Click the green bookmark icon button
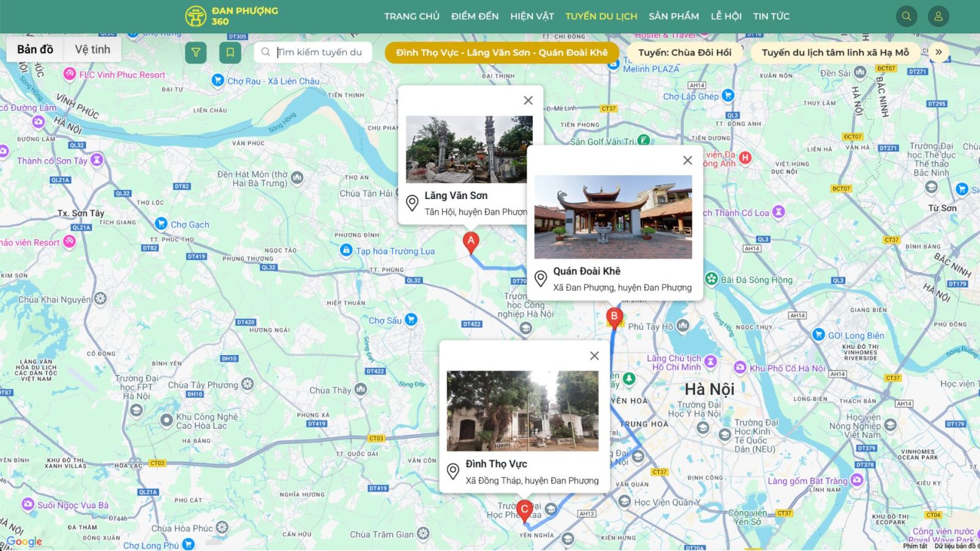The height and width of the screenshot is (551, 980). point(230,53)
